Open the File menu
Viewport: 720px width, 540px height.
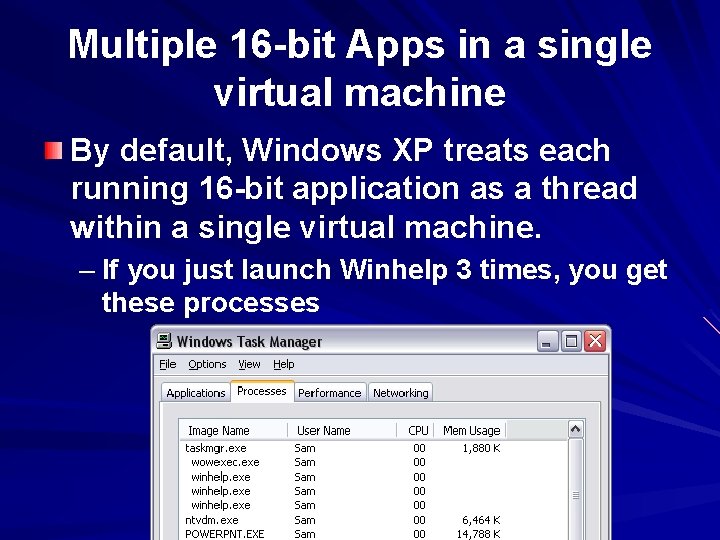168,365
